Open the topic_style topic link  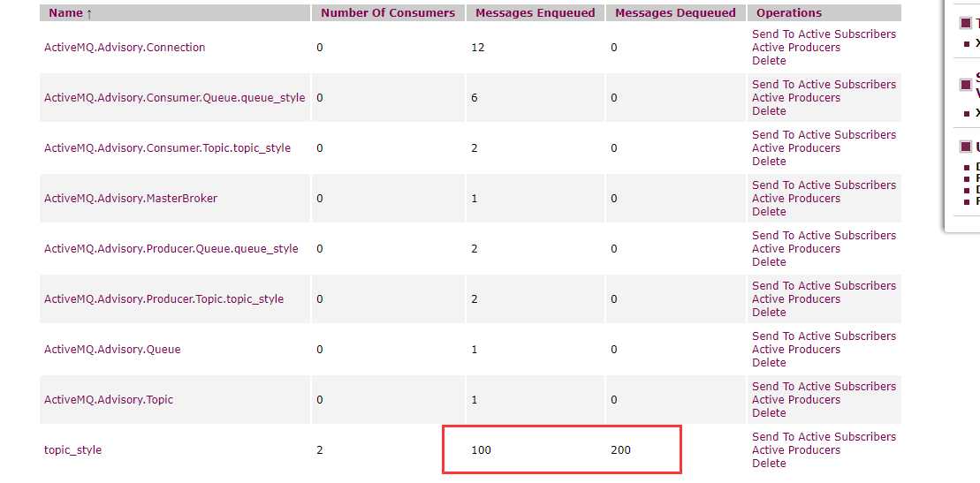(x=72, y=449)
